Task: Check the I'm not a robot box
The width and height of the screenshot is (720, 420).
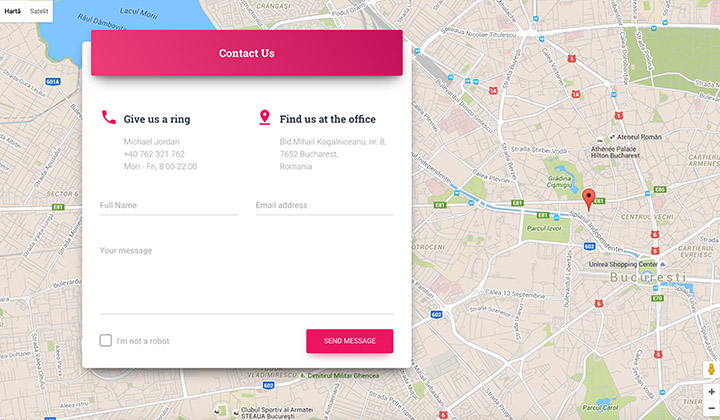Action: point(106,341)
